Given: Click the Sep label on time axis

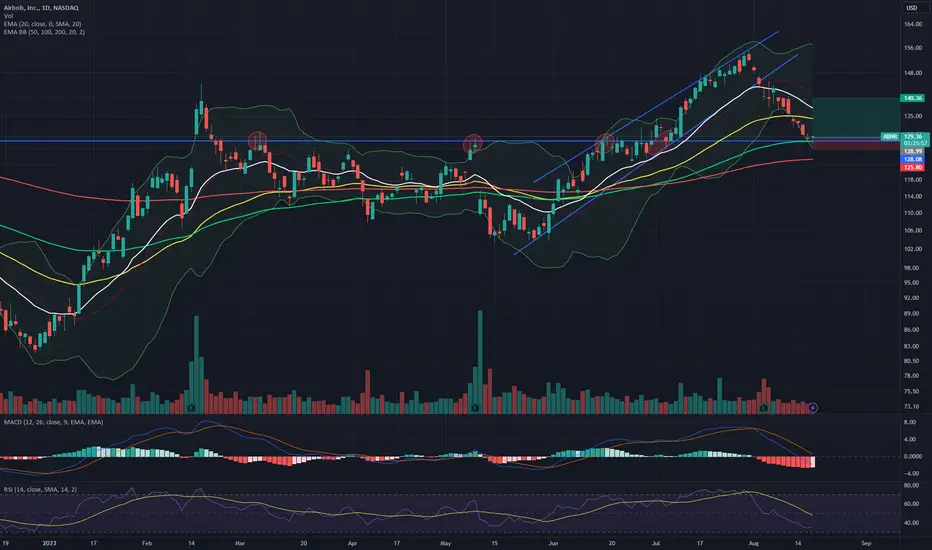Looking at the screenshot, I should [866, 543].
